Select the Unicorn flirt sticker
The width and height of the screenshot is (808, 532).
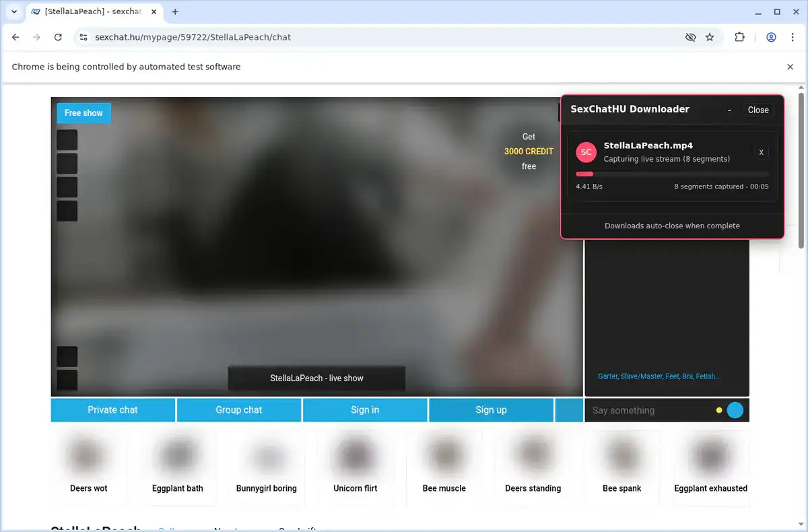click(355, 467)
